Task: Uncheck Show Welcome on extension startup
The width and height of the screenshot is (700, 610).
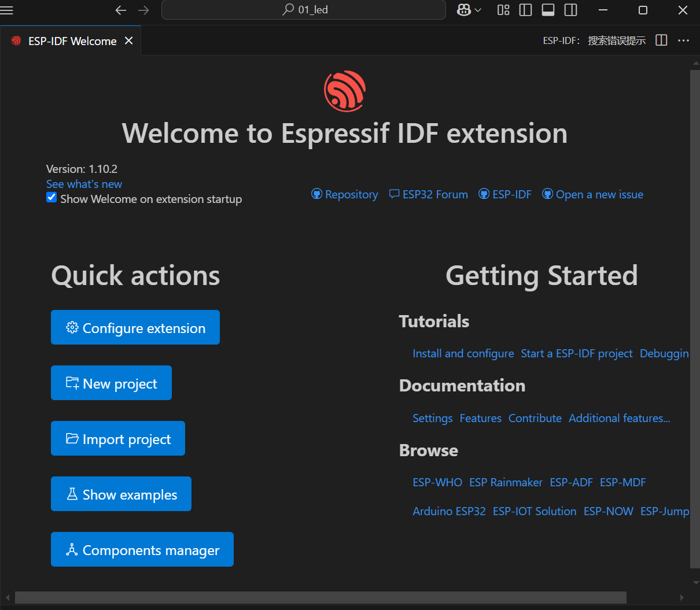Action: click(51, 198)
